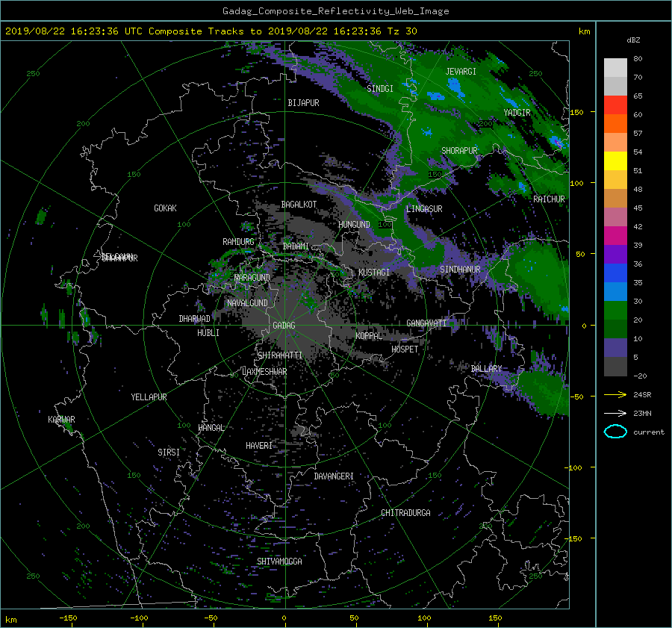The height and width of the screenshot is (628, 672).
Task: Click the JEVARGI city label
Action: [x=461, y=72]
